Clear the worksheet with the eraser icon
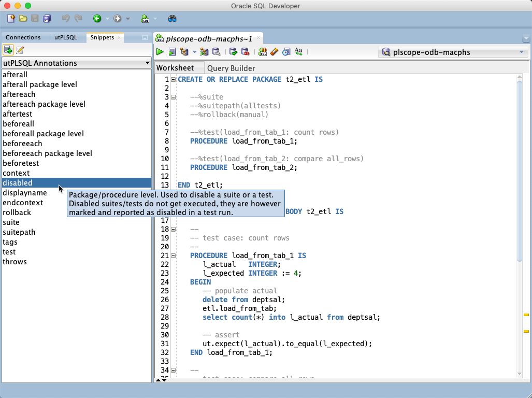 pyautogui.click(x=274, y=52)
